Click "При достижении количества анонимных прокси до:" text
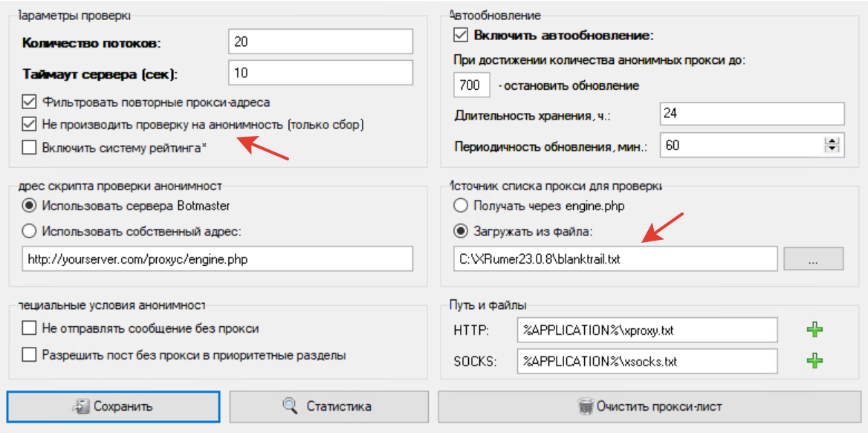 coord(600,59)
